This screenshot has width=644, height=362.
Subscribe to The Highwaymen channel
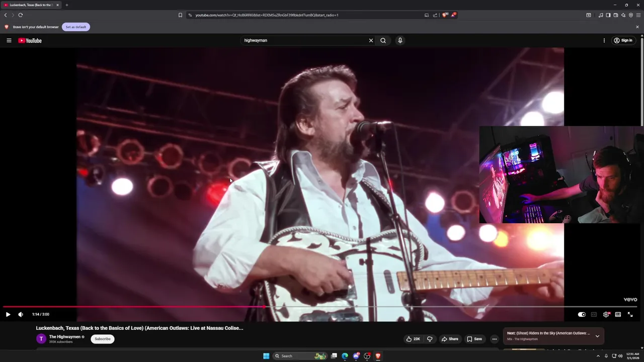(103, 339)
